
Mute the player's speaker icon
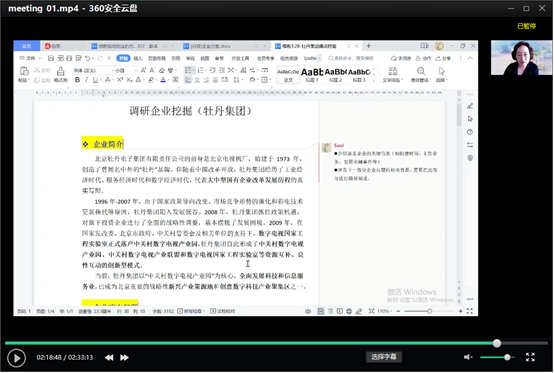(468, 357)
